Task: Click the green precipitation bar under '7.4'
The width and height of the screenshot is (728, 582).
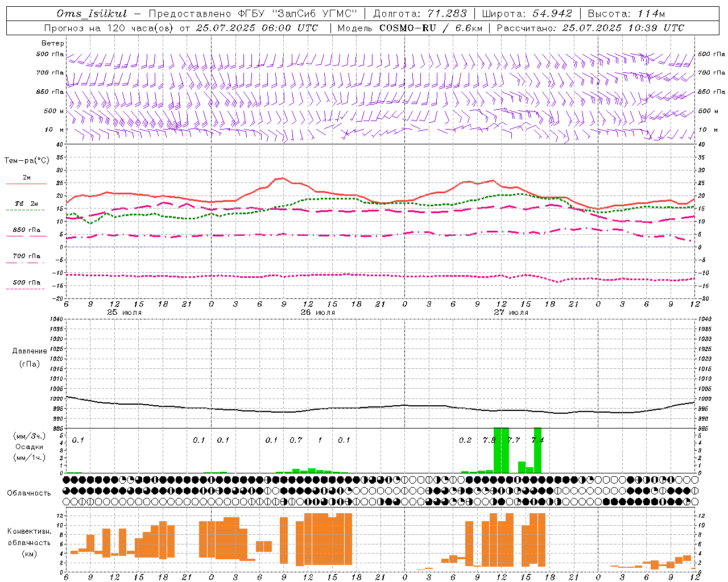Action: (537, 450)
